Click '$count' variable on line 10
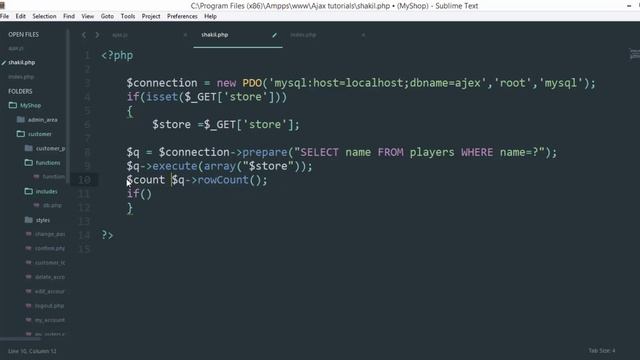640x360 pixels. pos(146,180)
